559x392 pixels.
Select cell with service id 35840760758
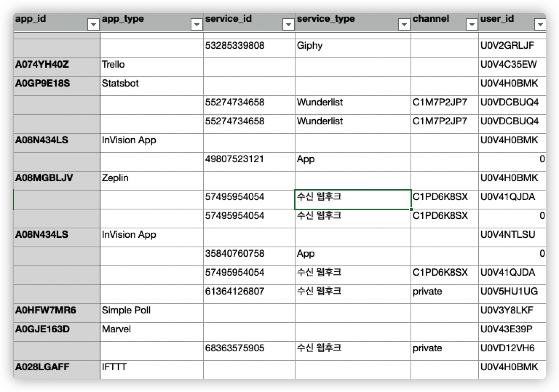coord(249,256)
